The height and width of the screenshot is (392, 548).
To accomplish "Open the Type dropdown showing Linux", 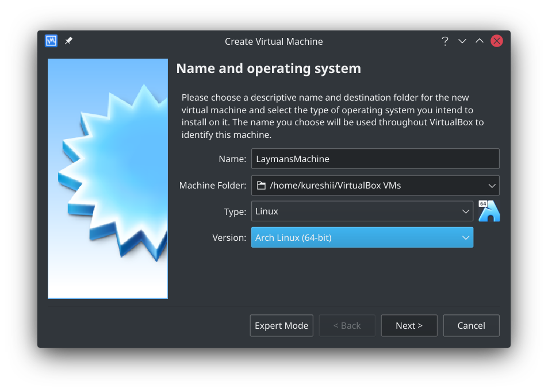I will pyautogui.click(x=362, y=211).
